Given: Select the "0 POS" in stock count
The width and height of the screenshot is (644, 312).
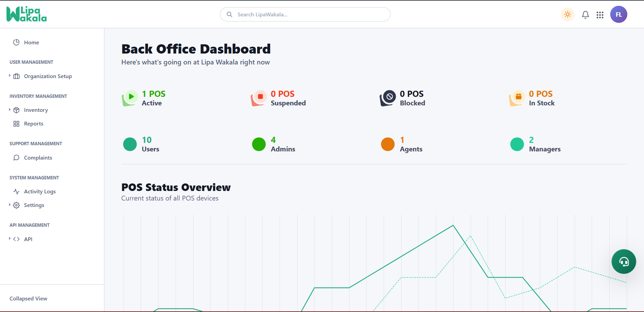Looking at the screenshot, I should (541, 94).
